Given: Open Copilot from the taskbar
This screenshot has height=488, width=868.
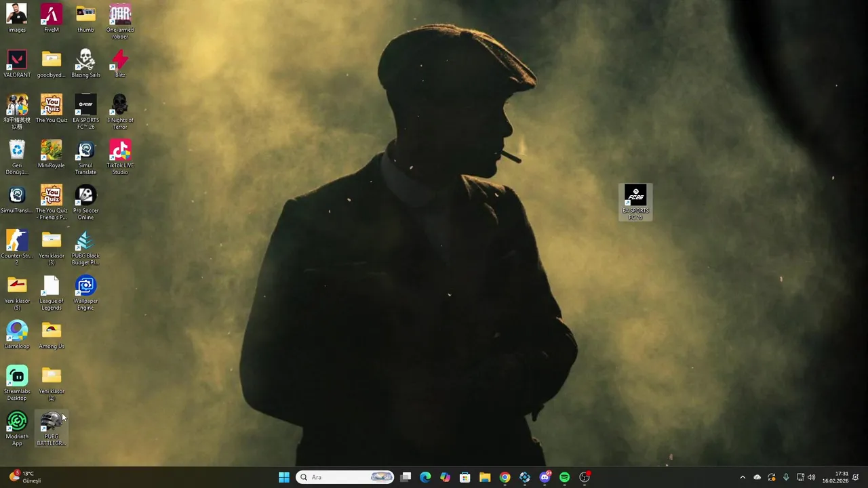Looking at the screenshot, I should (x=445, y=477).
